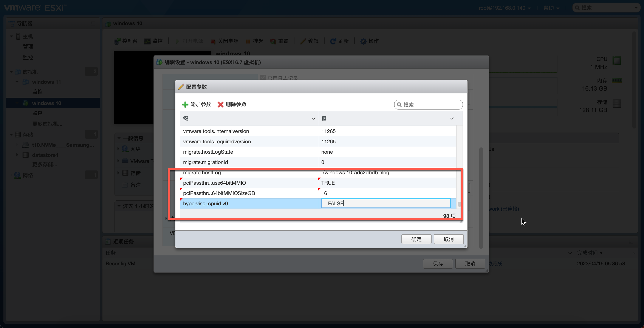Click the 操作 gear icon

pos(363,41)
